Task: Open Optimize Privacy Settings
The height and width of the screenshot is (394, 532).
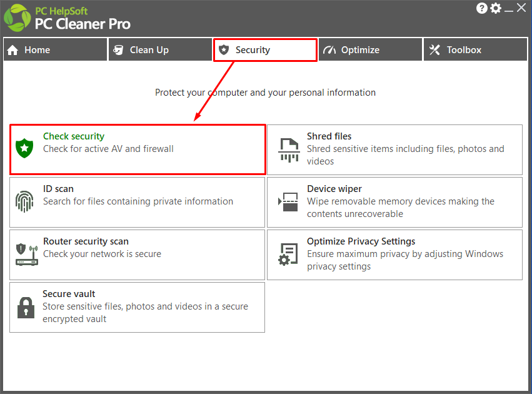Action: click(x=394, y=255)
